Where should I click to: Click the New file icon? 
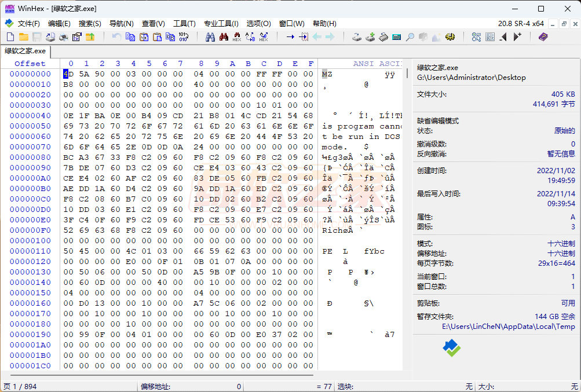coord(10,37)
